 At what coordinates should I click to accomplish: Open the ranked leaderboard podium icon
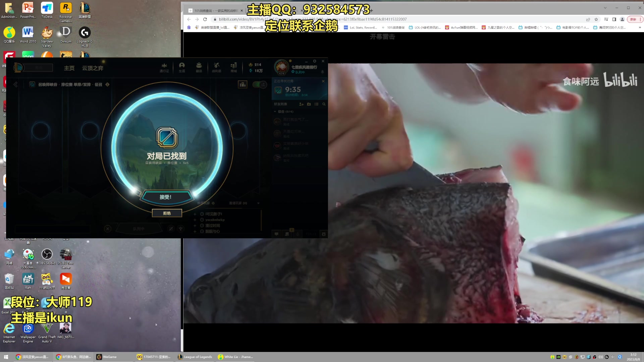click(x=243, y=84)
